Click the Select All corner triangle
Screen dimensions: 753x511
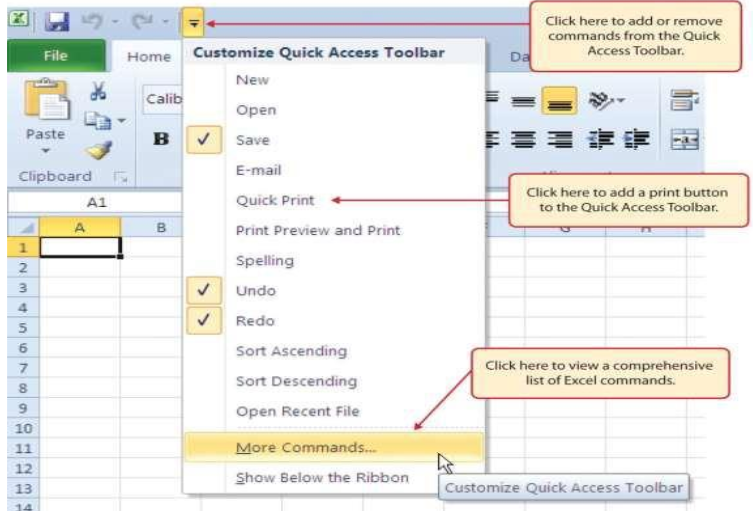24,227
